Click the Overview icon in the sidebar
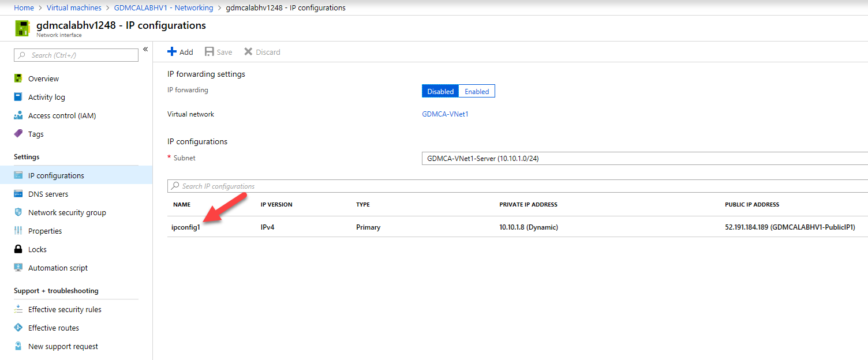 click(x=18, y=78)
